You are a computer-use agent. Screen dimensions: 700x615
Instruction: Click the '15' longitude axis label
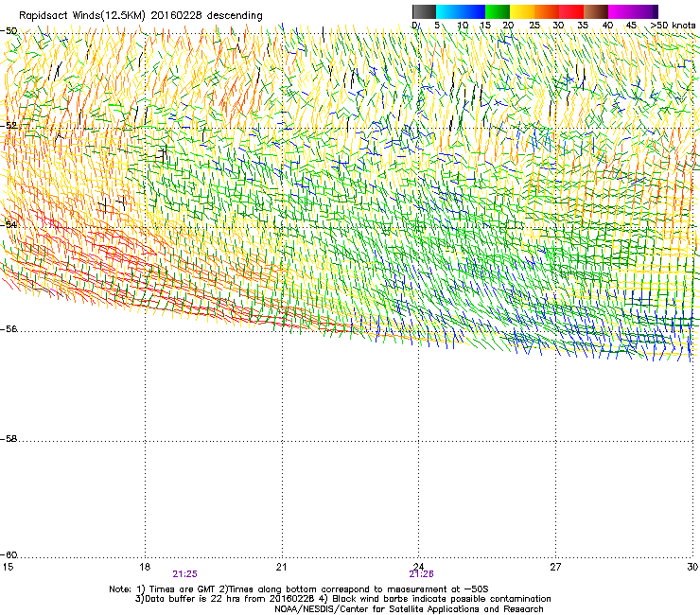pos(8,567)
